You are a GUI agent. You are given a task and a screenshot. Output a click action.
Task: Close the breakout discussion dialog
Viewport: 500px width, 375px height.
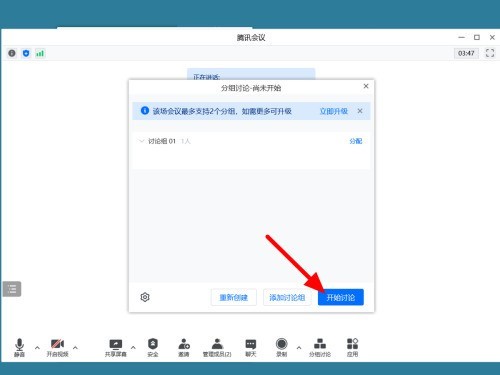tap(366, 86)
